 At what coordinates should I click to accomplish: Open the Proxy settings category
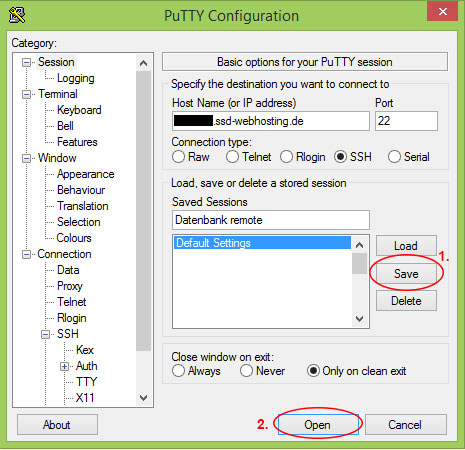point(70,286)
